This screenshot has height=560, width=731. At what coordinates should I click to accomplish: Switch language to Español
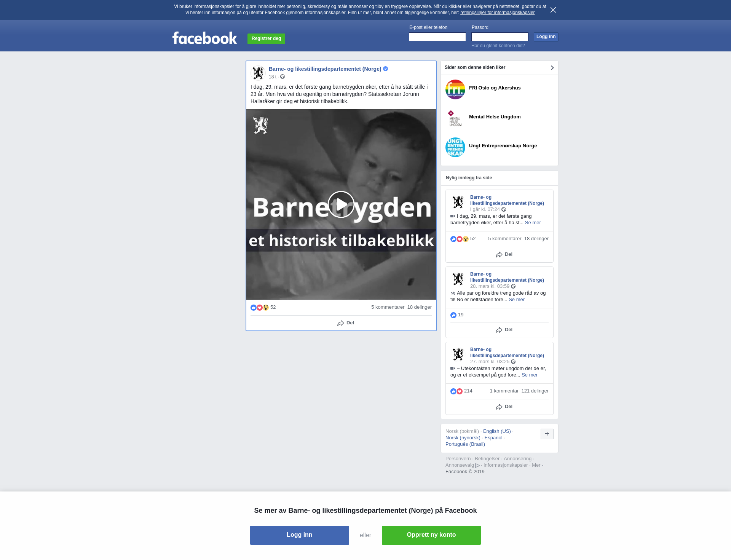(x=493, y=438)
